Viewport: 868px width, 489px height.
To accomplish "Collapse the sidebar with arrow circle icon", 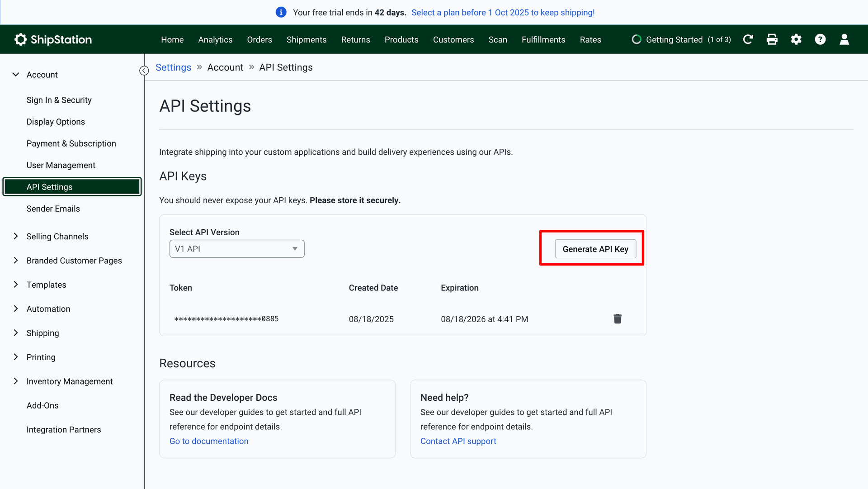I will coord(144,71).
